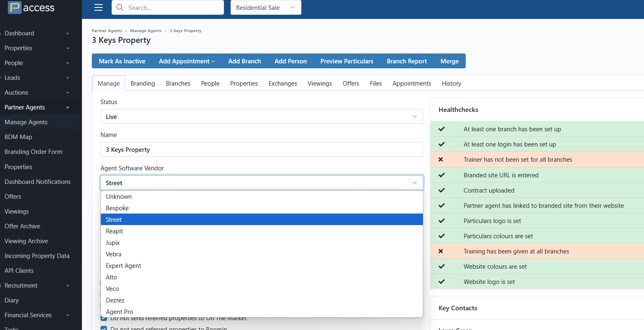
Task: Pick Expert Agent vendor option
Action: pyautogui.click(x=261, y=266)
